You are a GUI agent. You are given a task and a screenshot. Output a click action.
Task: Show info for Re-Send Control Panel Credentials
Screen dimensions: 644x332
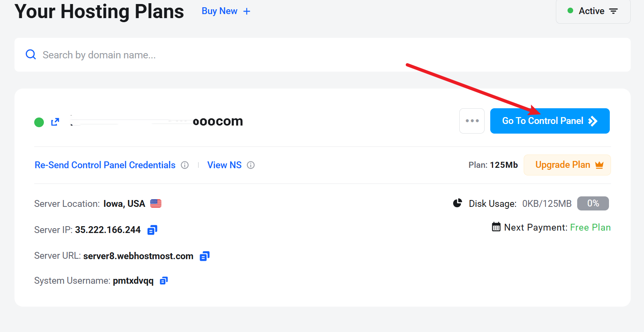pyautogui.click(x=185, y=165)
